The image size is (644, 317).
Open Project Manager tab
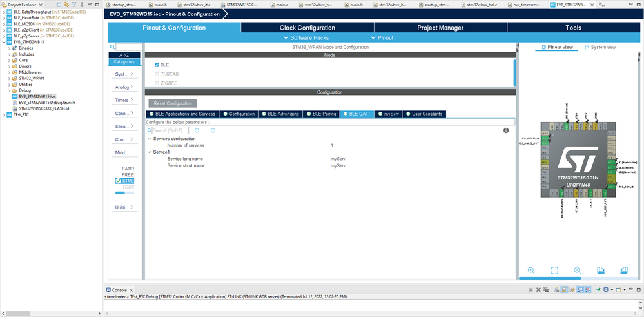click(440, 28)
